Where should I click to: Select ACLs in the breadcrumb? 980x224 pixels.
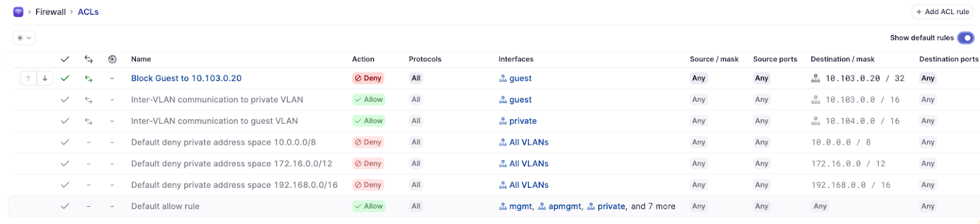click(88, 12)
